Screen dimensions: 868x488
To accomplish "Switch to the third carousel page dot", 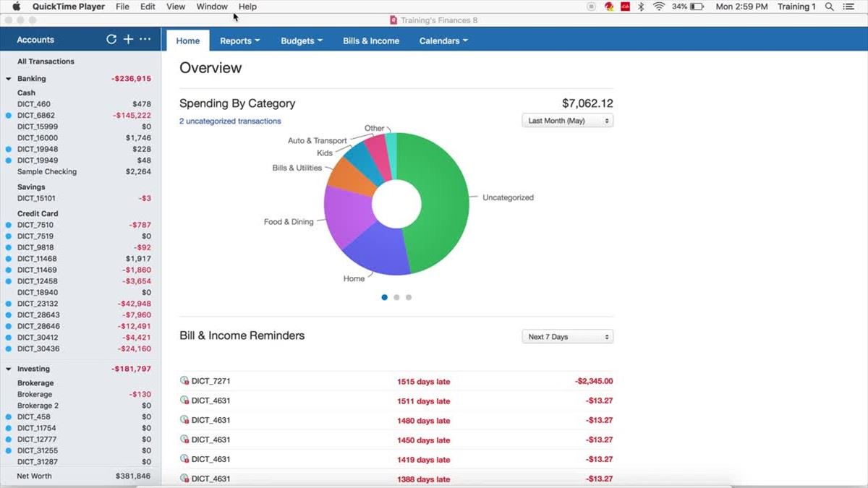I will point(409,297).
